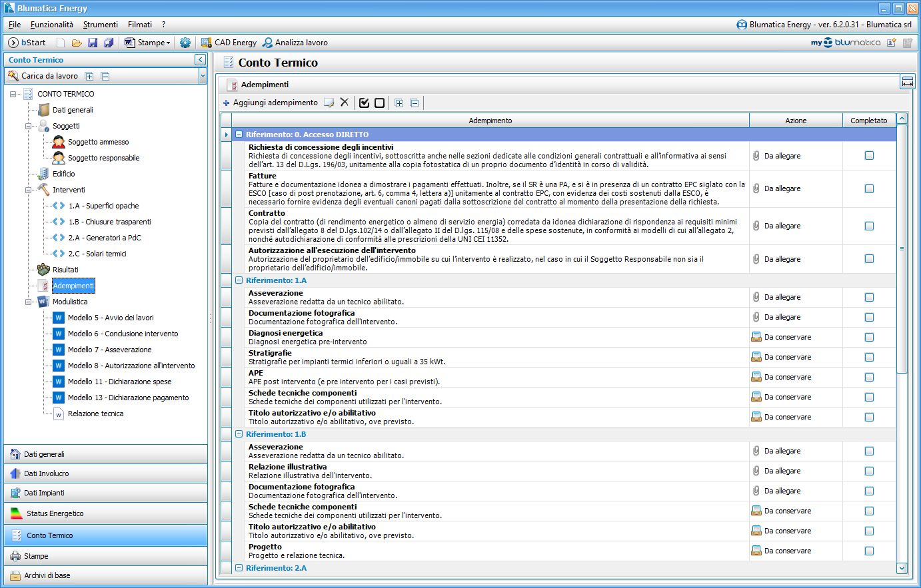Viewport: 921px width, 588px height.
Task: Open file using the folder icon
Action: coord(77,43)
